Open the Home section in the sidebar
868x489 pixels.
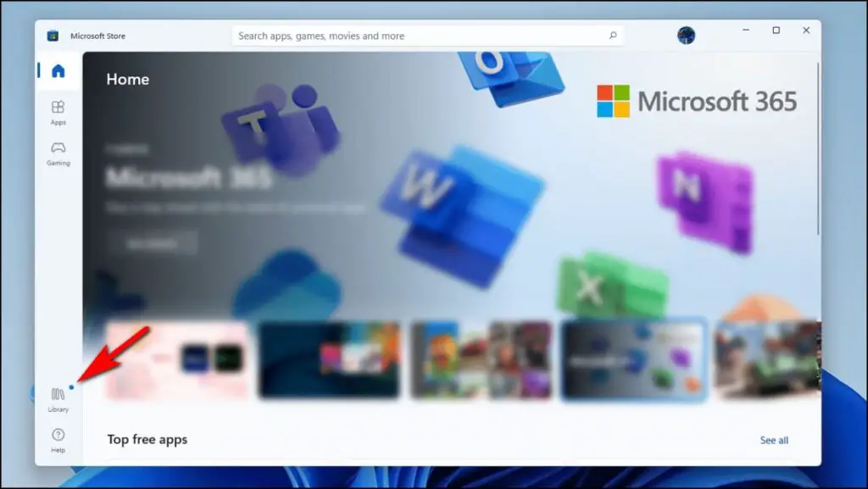click(58, 71)
